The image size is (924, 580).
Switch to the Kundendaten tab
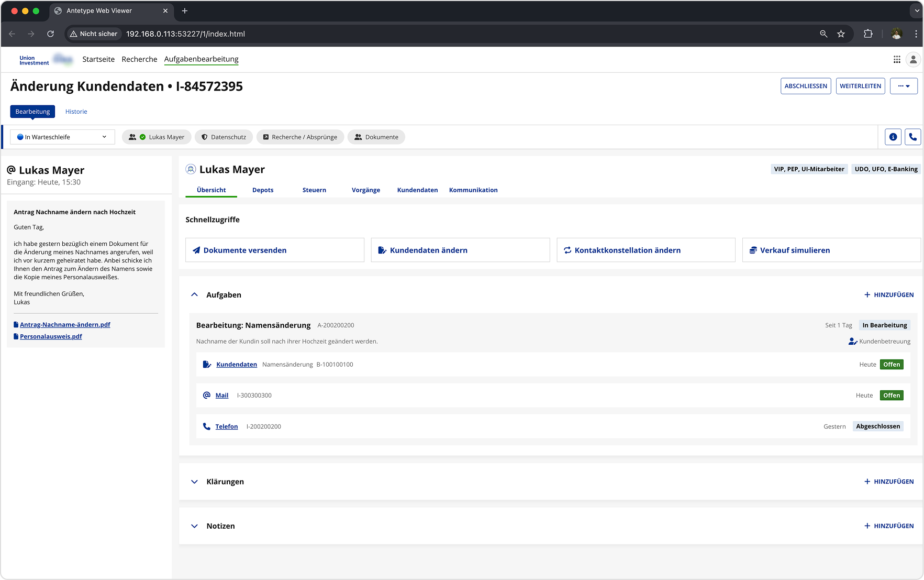tap(417, 190)
